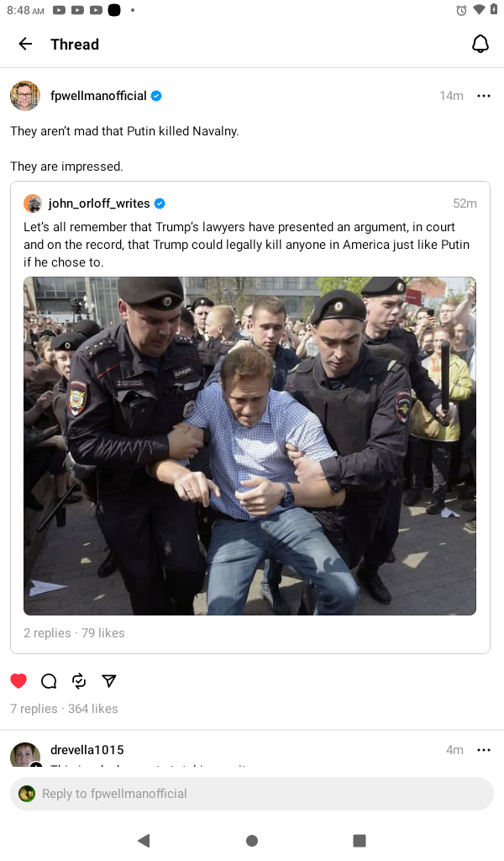The width and height of the screenshot is (504, 861).
Task: Go back using the Thread arrow
Action: pyautogui.click(x=25, y=44)
